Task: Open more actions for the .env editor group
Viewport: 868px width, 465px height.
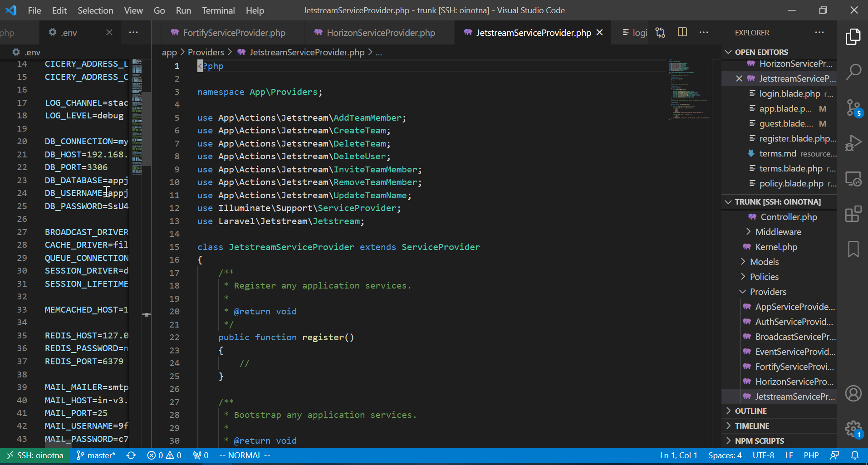Action: pyautogui.click(x=133, y=32)
